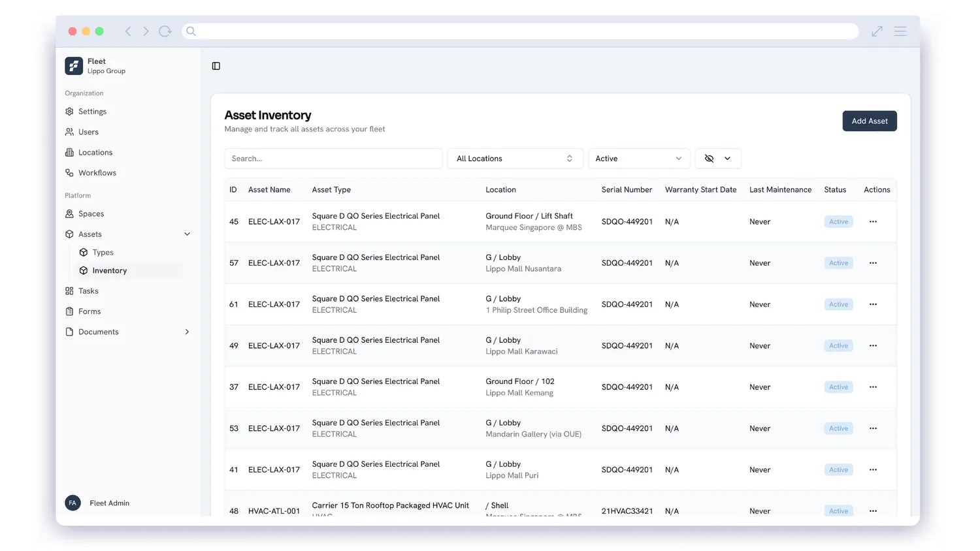This screenshot has height=551, width=980.
Task: Click the Last Maintenance column header
Action: click(780, 190)
